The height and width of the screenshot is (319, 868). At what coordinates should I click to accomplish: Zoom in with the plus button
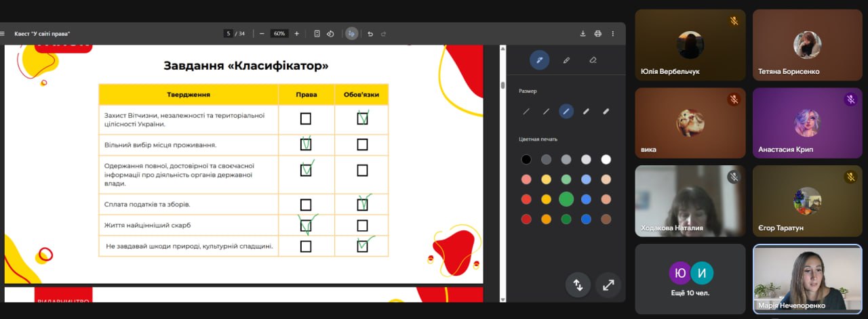click(296, 33)
